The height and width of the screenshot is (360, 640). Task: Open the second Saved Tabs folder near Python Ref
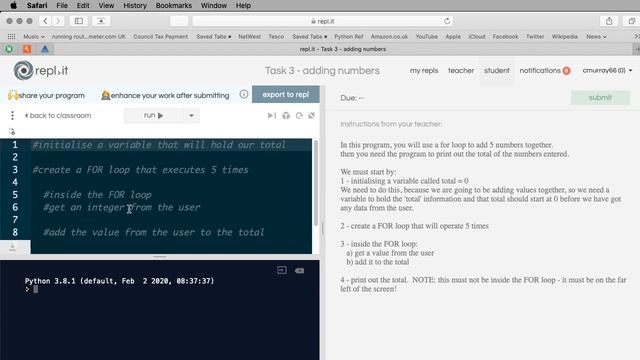click(x=309, y=36)
